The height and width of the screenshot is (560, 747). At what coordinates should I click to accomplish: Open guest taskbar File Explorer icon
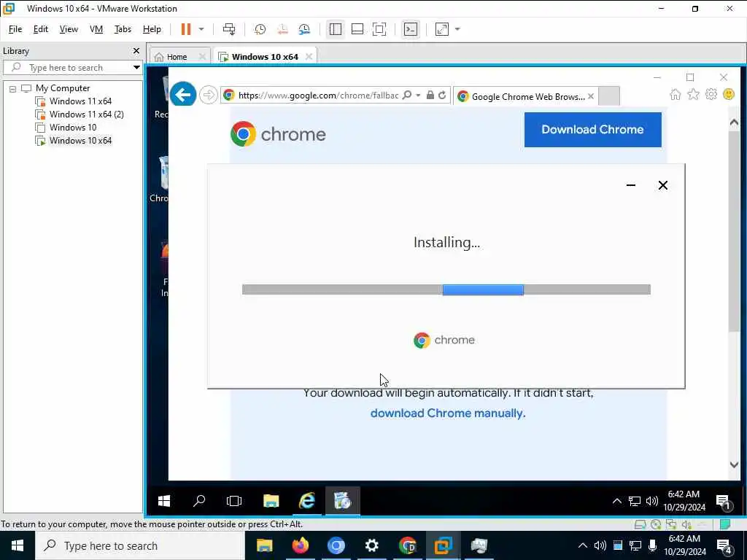pyautogui.click(x=271, y=500)
